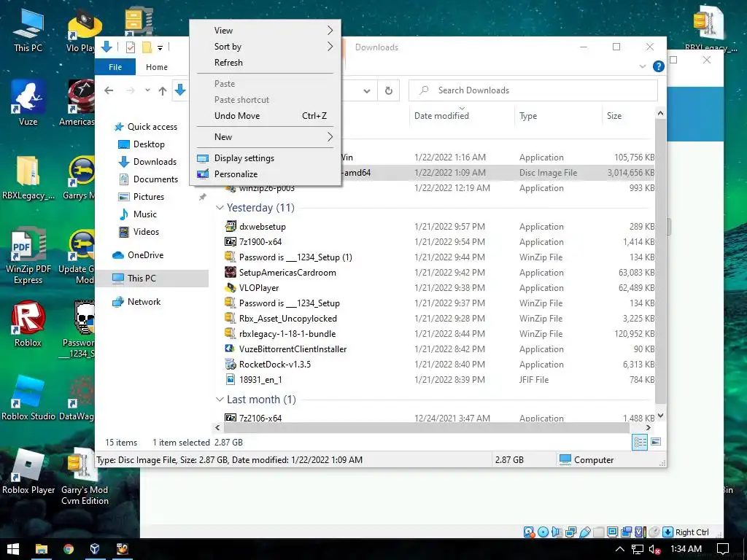Collapse the Last month (1) group

coord(220,399)
